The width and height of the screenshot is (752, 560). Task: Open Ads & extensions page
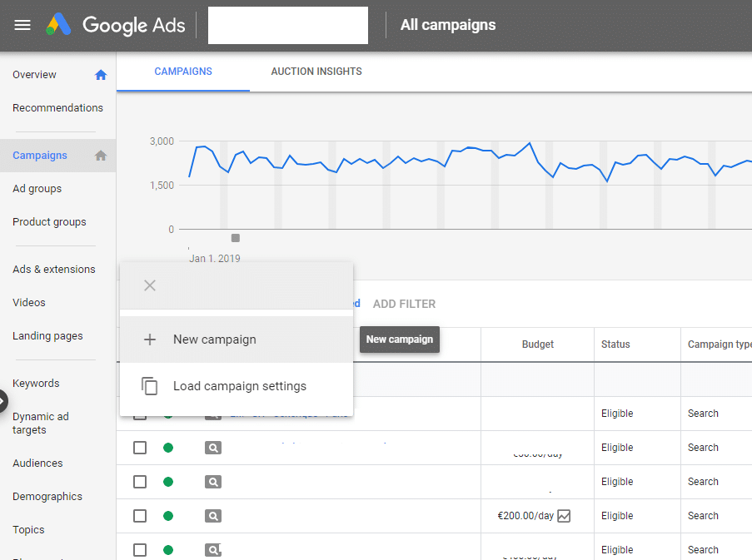point(53,270)
